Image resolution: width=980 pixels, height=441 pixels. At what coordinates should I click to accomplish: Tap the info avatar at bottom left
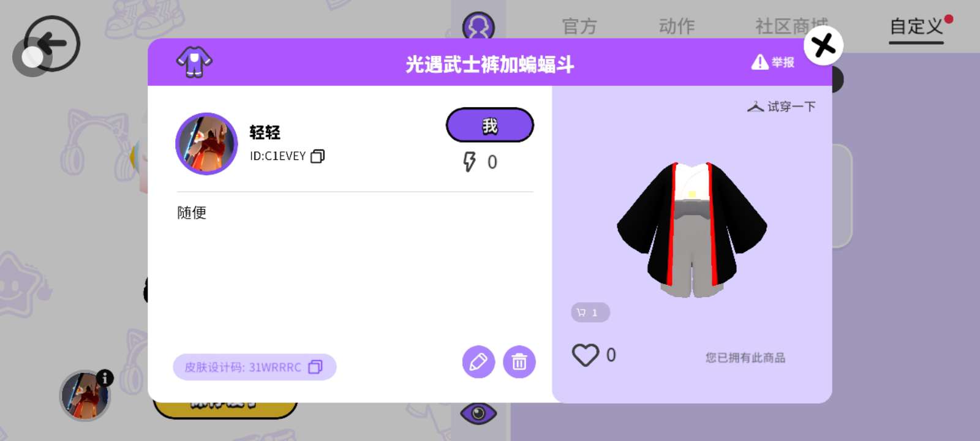[x=85, y=395]
